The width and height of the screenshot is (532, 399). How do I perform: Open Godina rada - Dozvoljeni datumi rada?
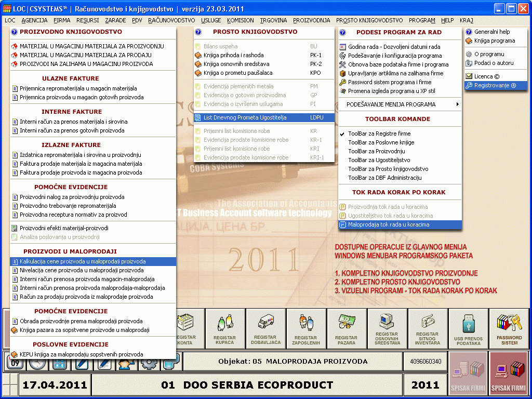[400, 47]
